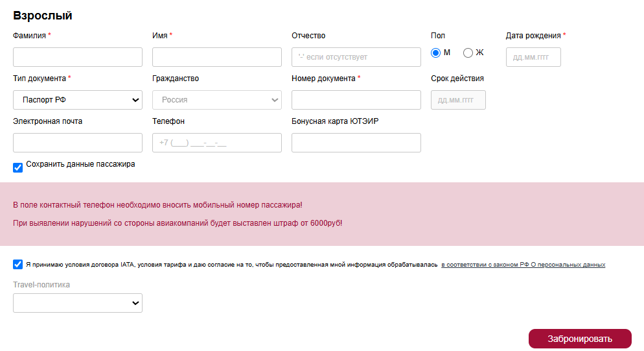Click the Пол label
Viewport: 644px width, 351px height.
pyautogui.click(x=438, y=36)
